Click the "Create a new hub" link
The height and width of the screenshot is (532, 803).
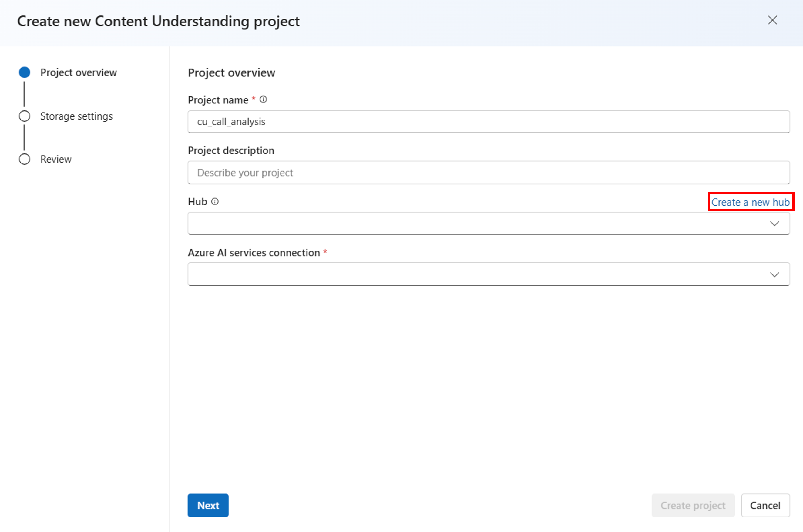point(751,202)
